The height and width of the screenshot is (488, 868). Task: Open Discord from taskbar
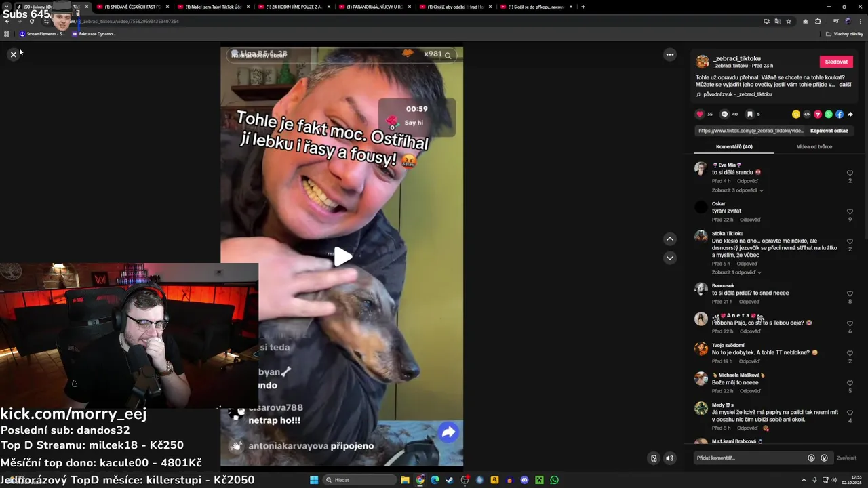pyautogui.click(x=524, y=480)
